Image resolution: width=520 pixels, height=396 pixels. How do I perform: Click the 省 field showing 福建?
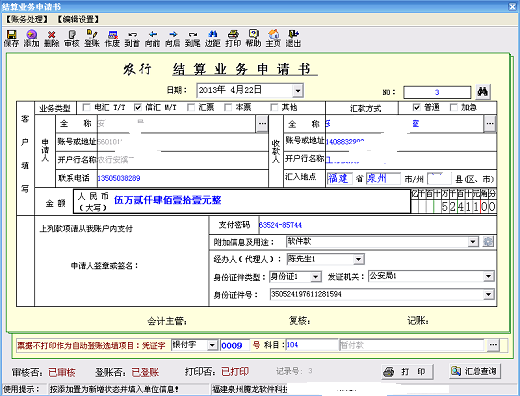pyautogui.click(x=340, y=178)
